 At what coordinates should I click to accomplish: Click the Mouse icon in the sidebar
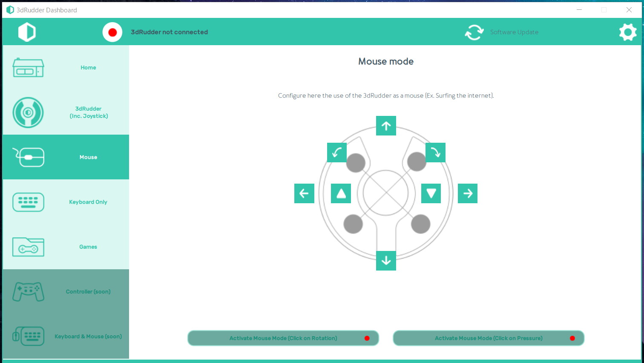click(x=28, y=157)
